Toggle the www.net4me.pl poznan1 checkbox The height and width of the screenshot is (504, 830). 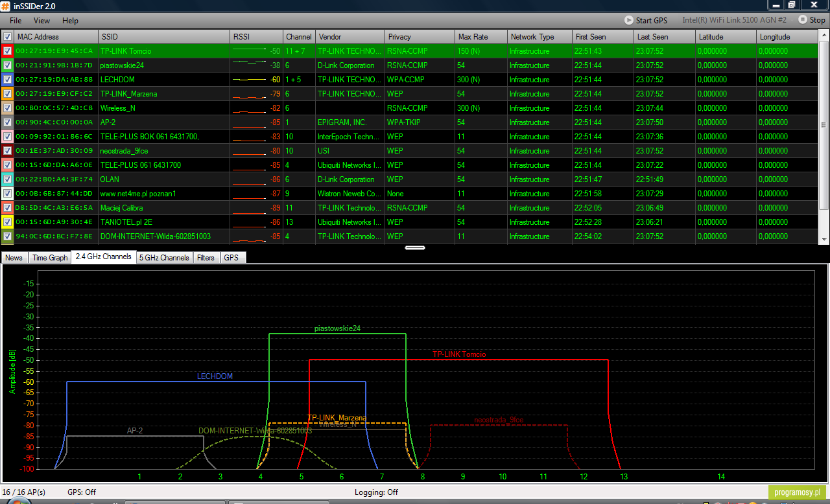click(7, 194)
